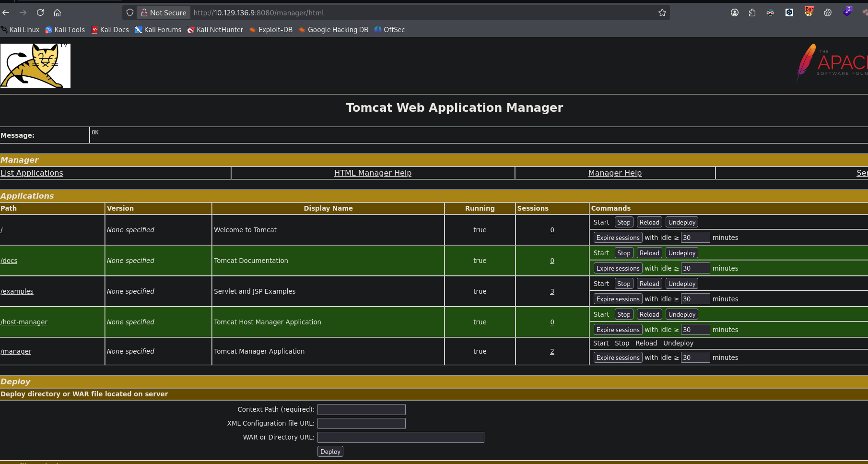
Task: Open the root / application path
Action: point(2,230)
